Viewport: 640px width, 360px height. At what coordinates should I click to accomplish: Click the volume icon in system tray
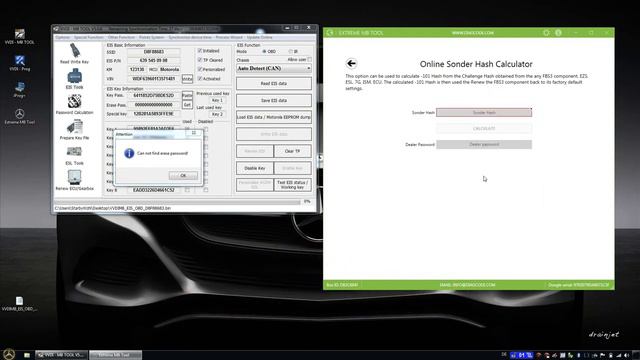(627, 356)
